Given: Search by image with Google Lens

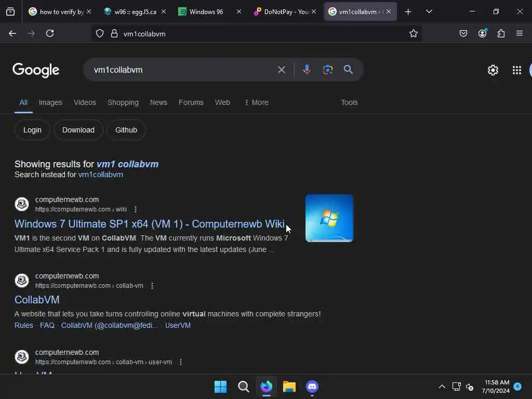Looking at the screenshot, I should click(327, 70).
